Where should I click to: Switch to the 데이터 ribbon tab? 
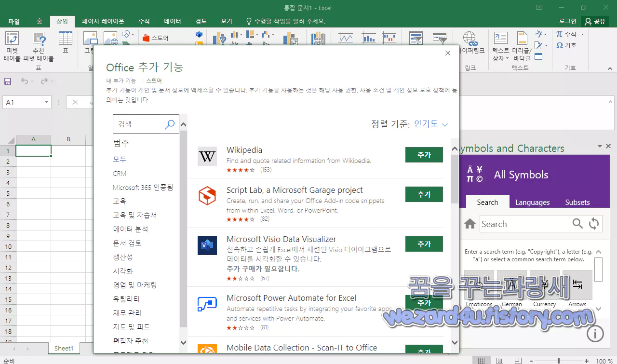(173, 21)
